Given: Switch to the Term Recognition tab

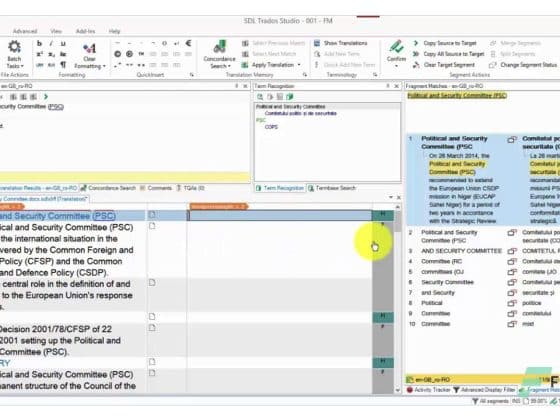Looking at the screenshot, I should 280,188.
